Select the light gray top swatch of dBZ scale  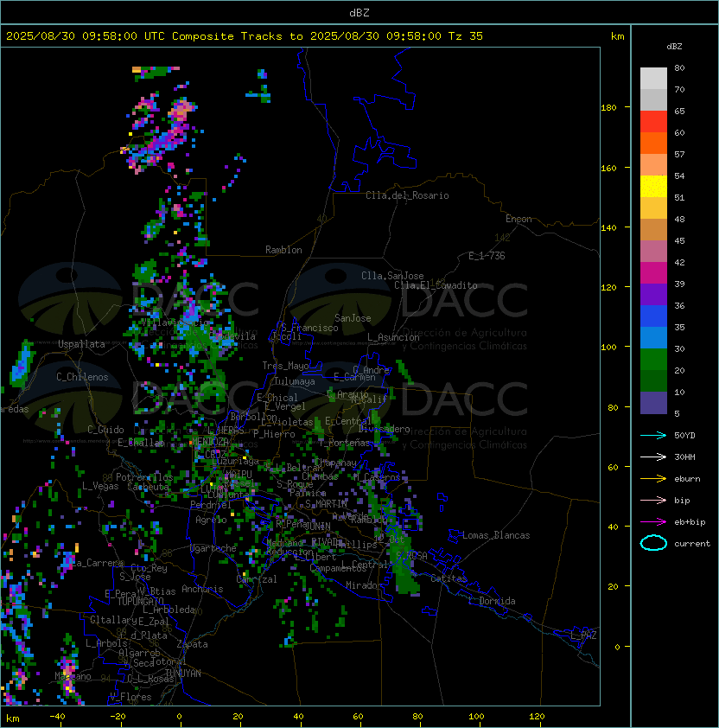pos(653,79)
